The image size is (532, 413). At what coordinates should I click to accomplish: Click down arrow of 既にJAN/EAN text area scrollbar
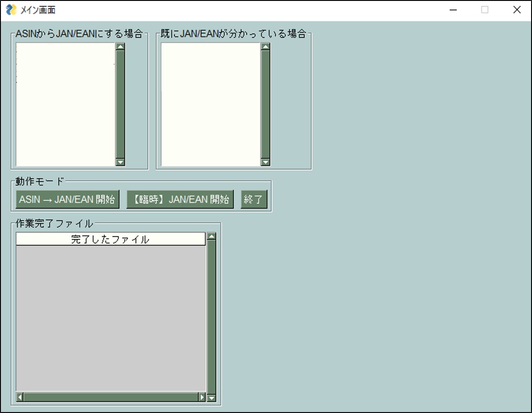coord(265,162)
